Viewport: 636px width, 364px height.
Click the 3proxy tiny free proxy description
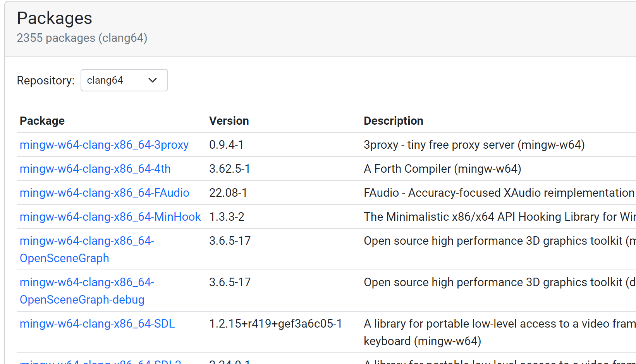tap(474, 145)
